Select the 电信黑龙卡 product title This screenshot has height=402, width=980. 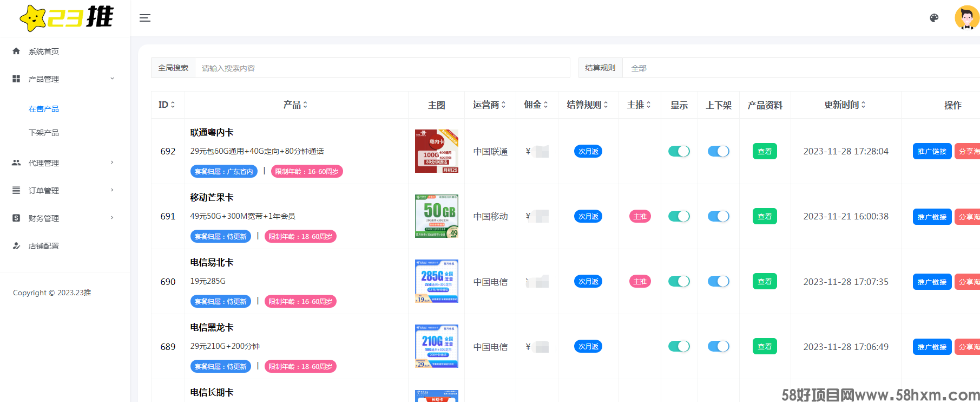(x=212, y=327)
